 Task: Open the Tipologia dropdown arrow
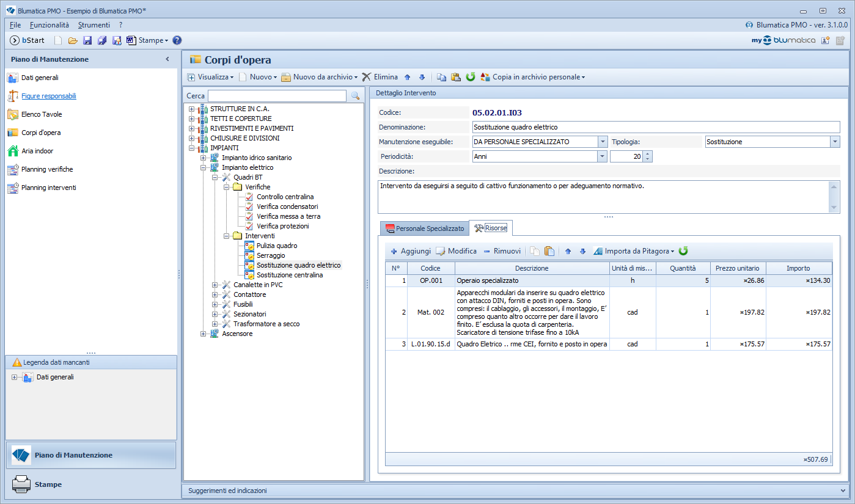(x=835, y=142)
